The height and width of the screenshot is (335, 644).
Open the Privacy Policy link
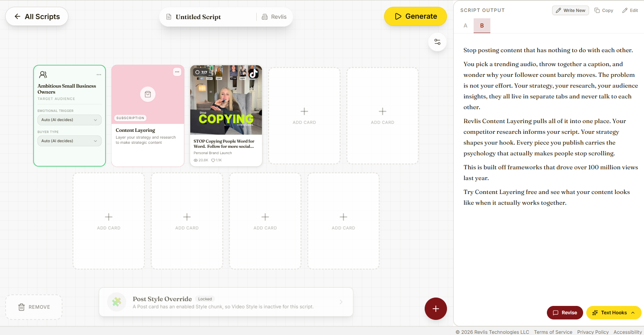(593, 332)
